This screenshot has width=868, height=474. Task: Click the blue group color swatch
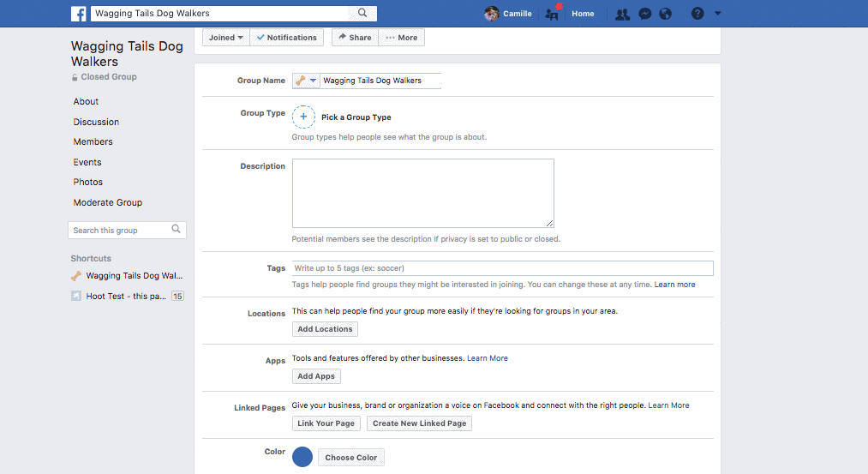(302, 457)
